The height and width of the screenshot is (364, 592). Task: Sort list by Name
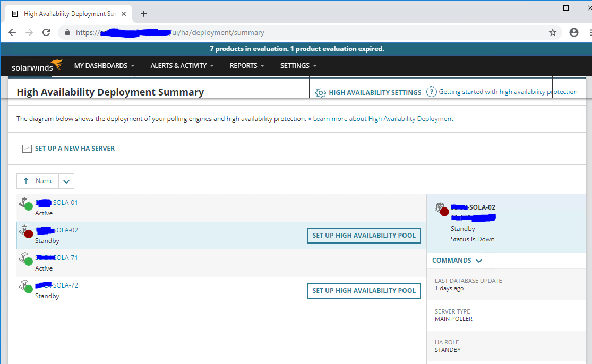click(45, 181)
